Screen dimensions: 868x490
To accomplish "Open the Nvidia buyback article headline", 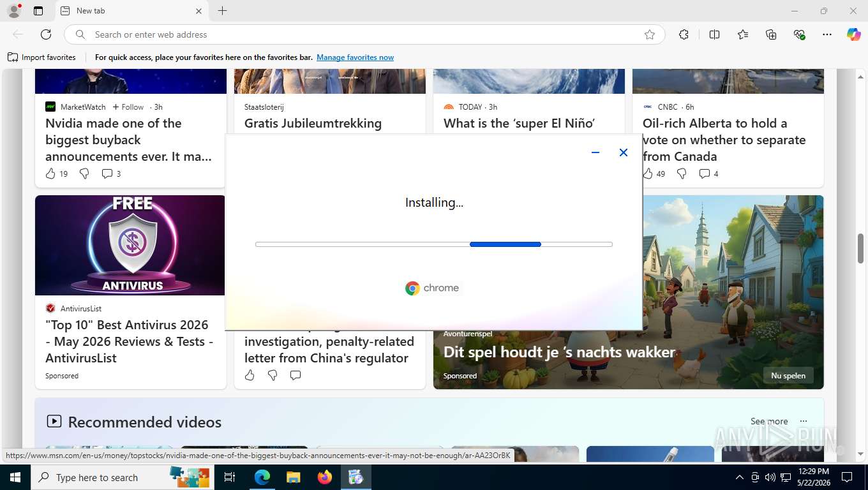I will [128, 140].
